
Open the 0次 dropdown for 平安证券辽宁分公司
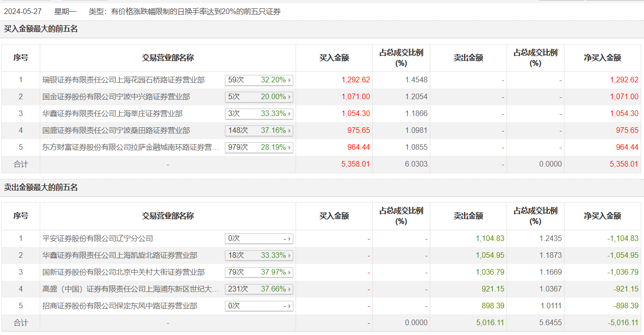(259, 239)
